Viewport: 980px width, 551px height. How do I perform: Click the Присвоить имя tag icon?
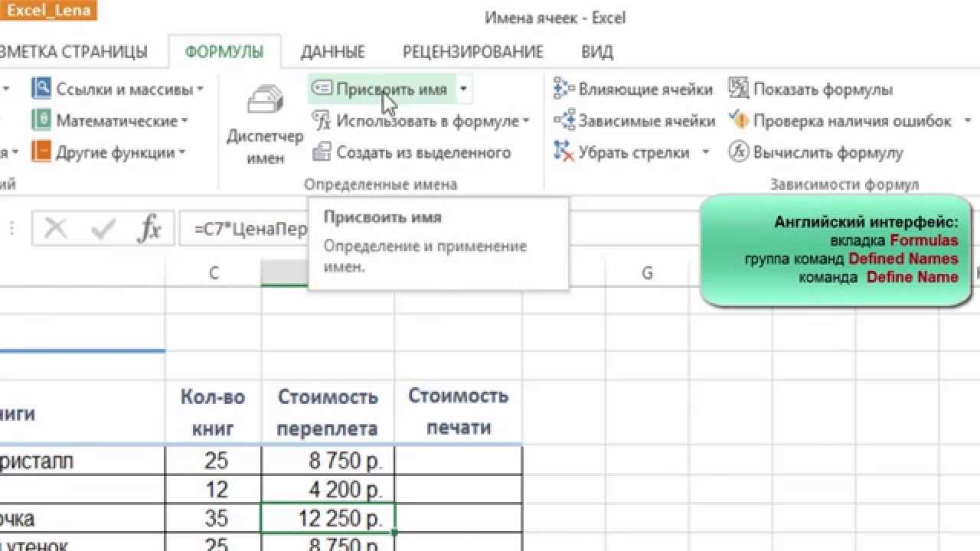(322, 89)
